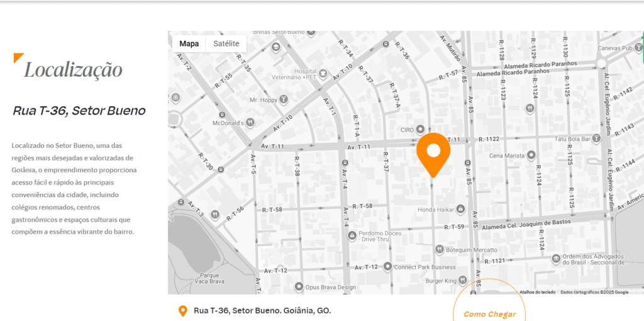Select the Mapa view tab

tap(189, 43)
